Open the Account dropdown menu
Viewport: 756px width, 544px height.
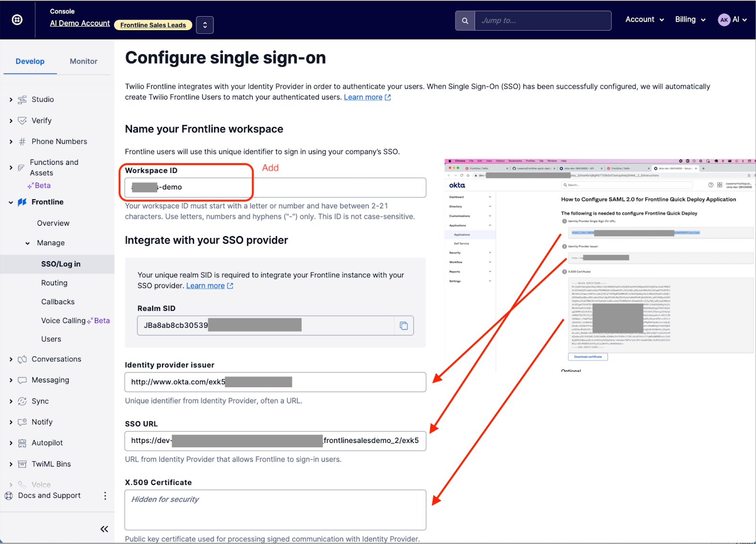(x=644, y=19)
